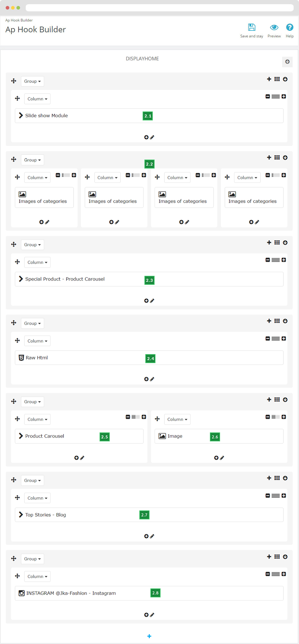Click the Instagram widget icon
The image size is (299, 644).
pyautogui.click(x=22, y=593)
